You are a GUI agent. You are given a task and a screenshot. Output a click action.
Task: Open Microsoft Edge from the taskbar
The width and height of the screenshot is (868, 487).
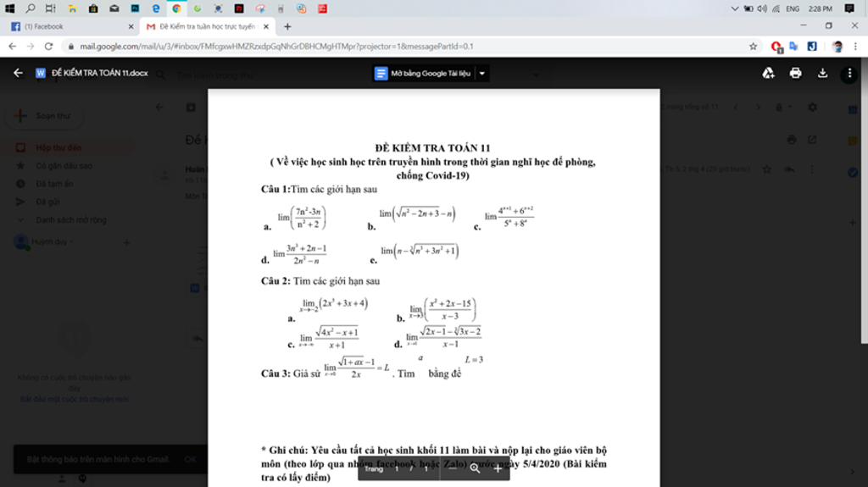coord(156,8)
